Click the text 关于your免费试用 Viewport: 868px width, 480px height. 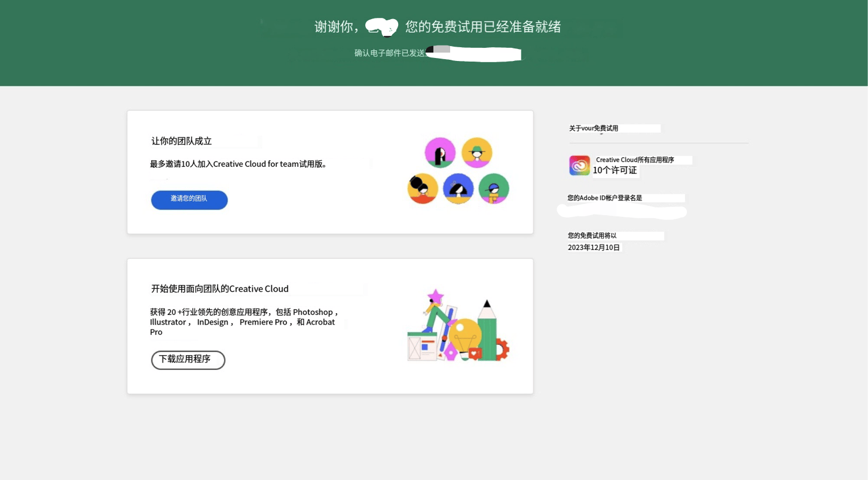(594, 128)
